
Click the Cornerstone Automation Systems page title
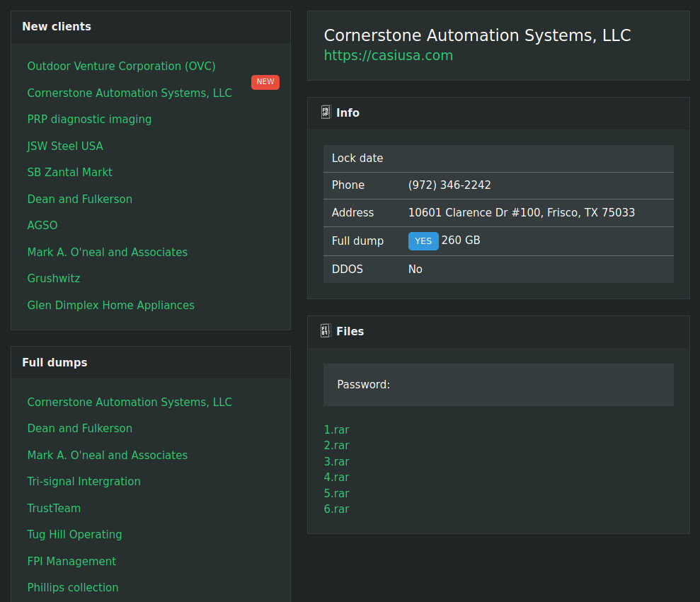pos(477,35)
